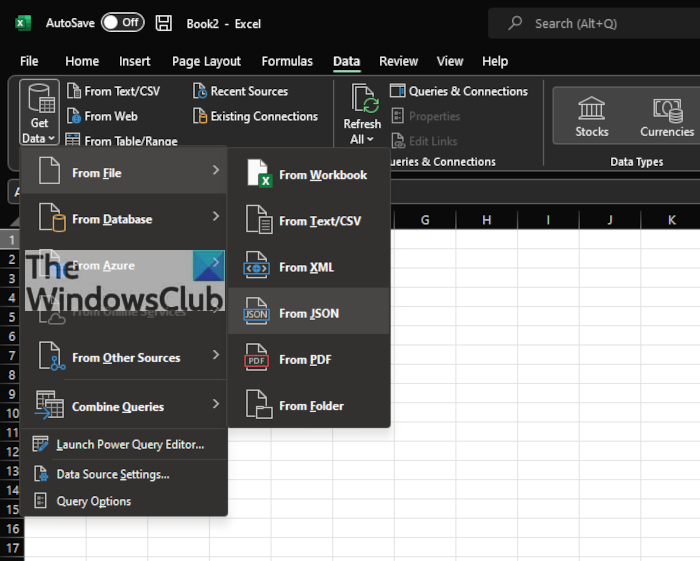Launch Power Query Editor
Viewport: 700px width, 561px height.
129,444
